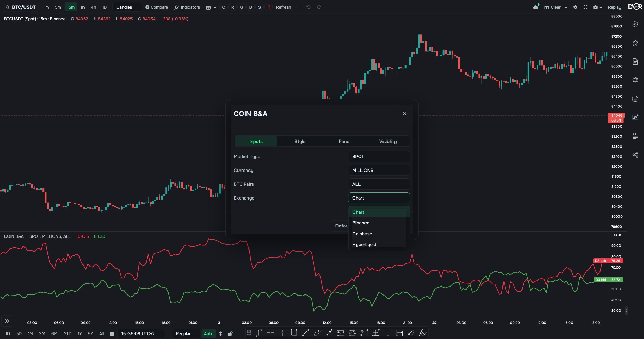Switch to the Visibility tab
The height and width of the screenshot is (339, 644).
[388, 141]
